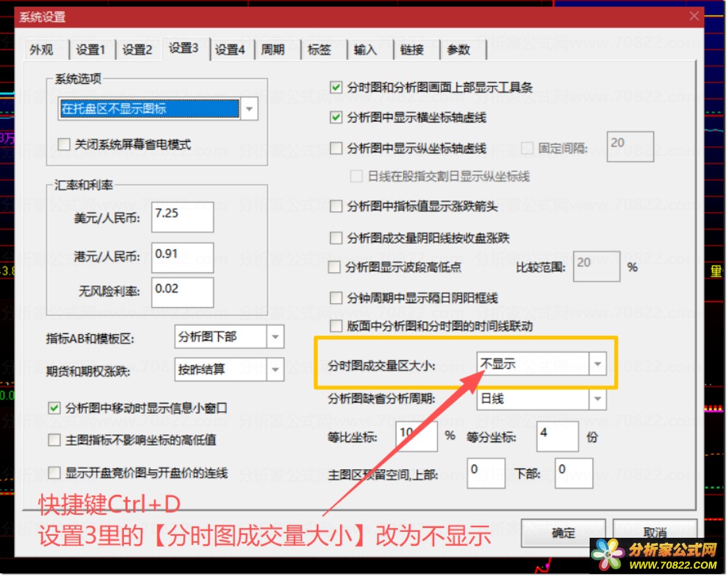Open the 参数 tab
Viewport: 728px width, 576px height.
tap(459, 49)
